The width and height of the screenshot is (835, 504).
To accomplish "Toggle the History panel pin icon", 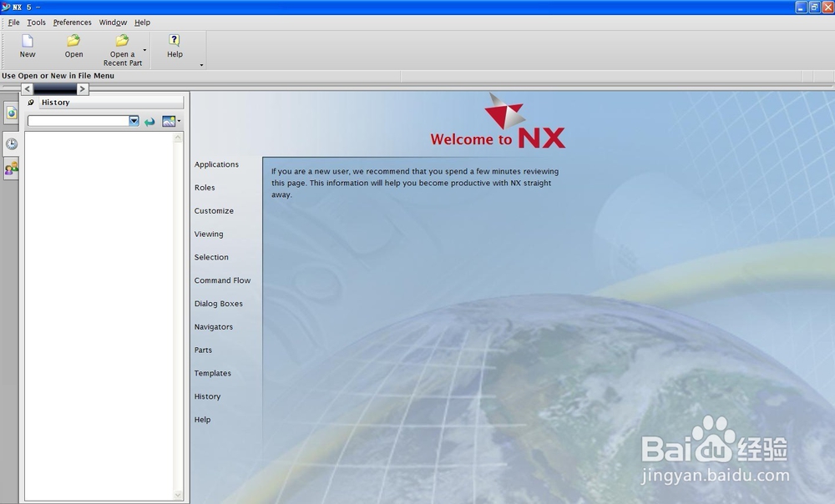I will pos(31,102).
